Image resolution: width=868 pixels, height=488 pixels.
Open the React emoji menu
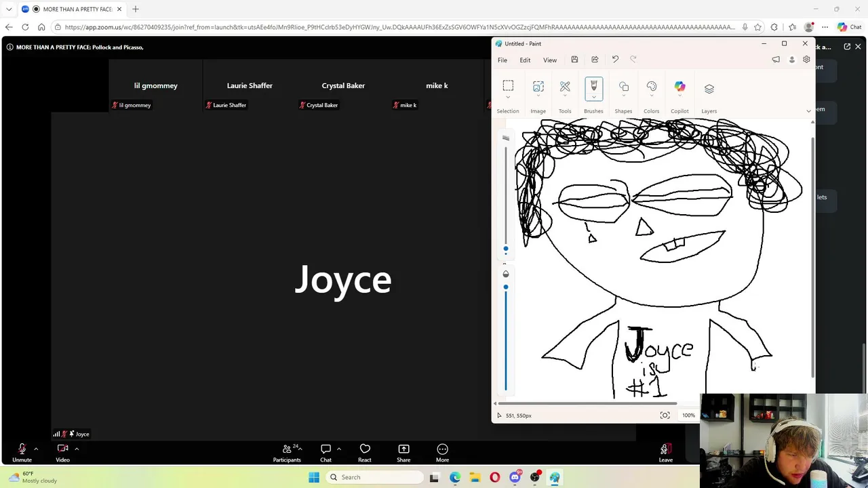(365, 452)
